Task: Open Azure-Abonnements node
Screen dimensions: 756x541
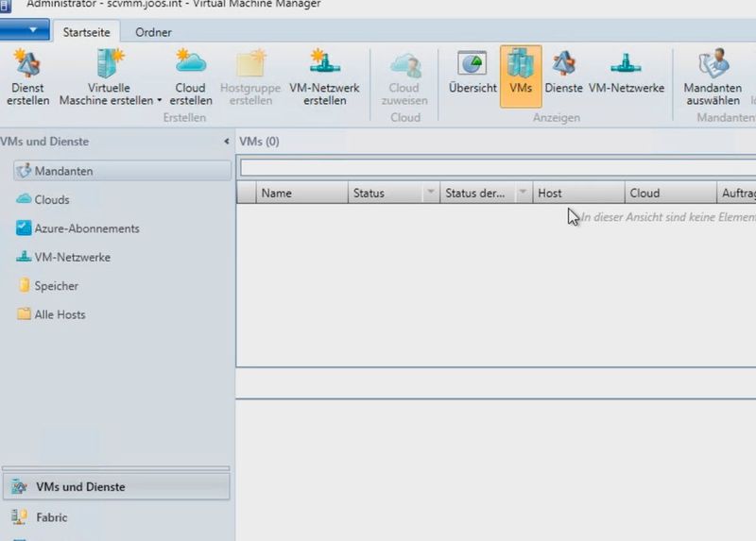Action: (x=86, y=228)
